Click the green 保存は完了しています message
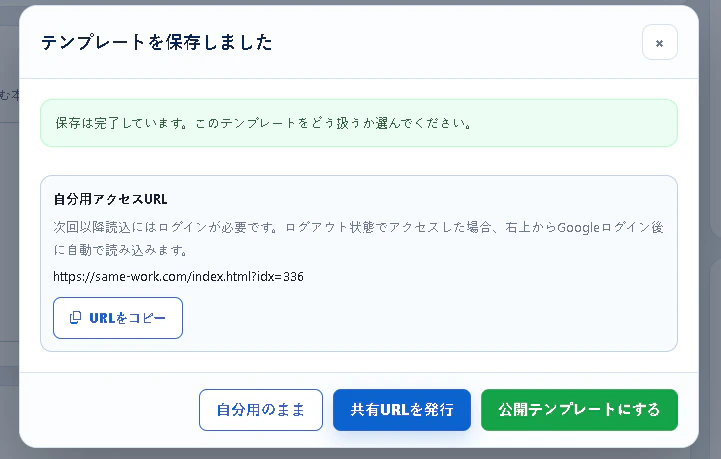721x459 pixels. [359, 123]
